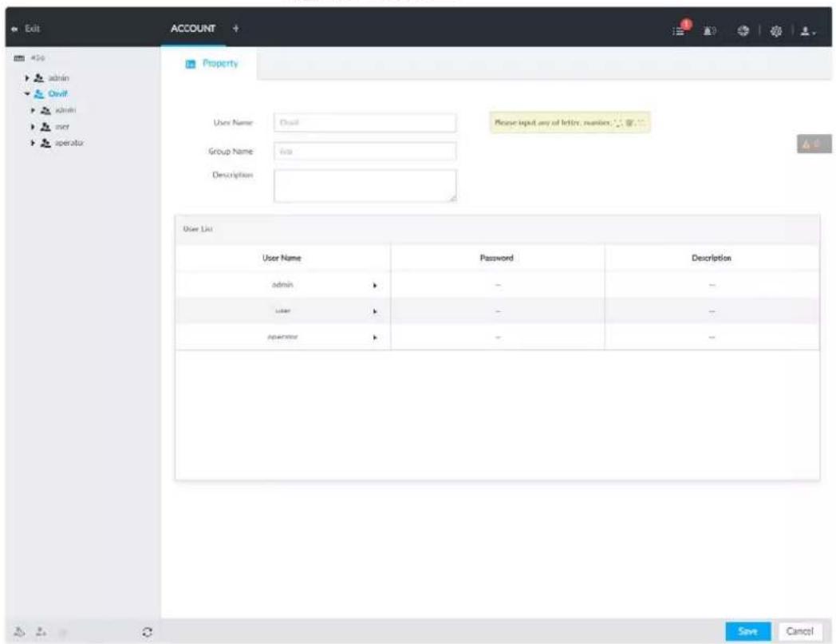Click the refresh icon below the tree

coord(147,632)
